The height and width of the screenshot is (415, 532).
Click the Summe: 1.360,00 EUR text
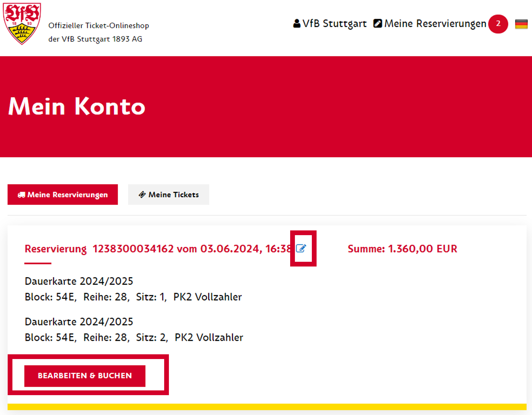[x=402, y=249]
